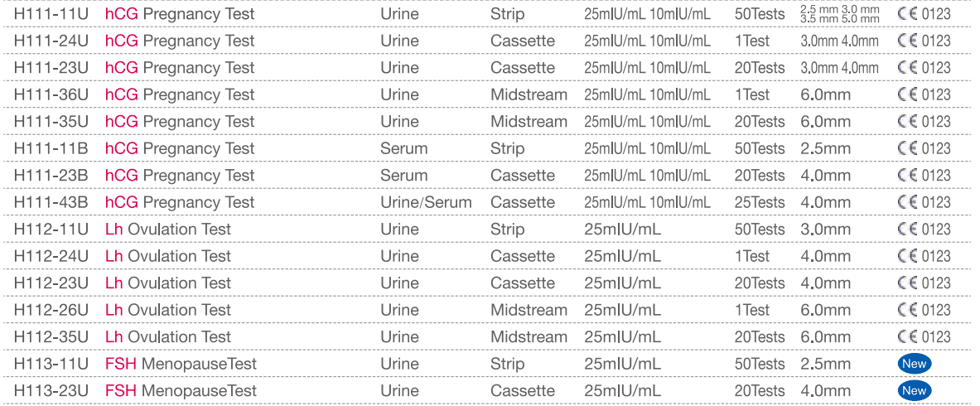The image size is (980, 406).
Task: Select product code H112-23U
Action: (51, 283)
